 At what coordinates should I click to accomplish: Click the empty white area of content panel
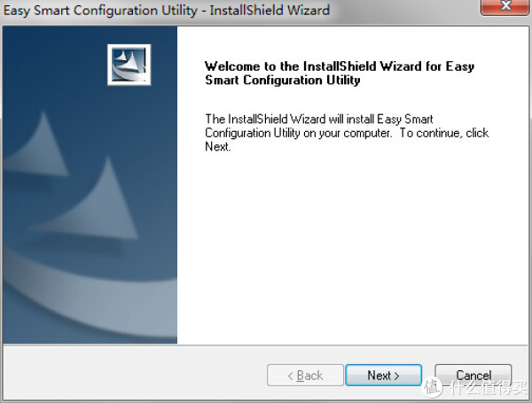pyautogui.click(x=353, y=251)
